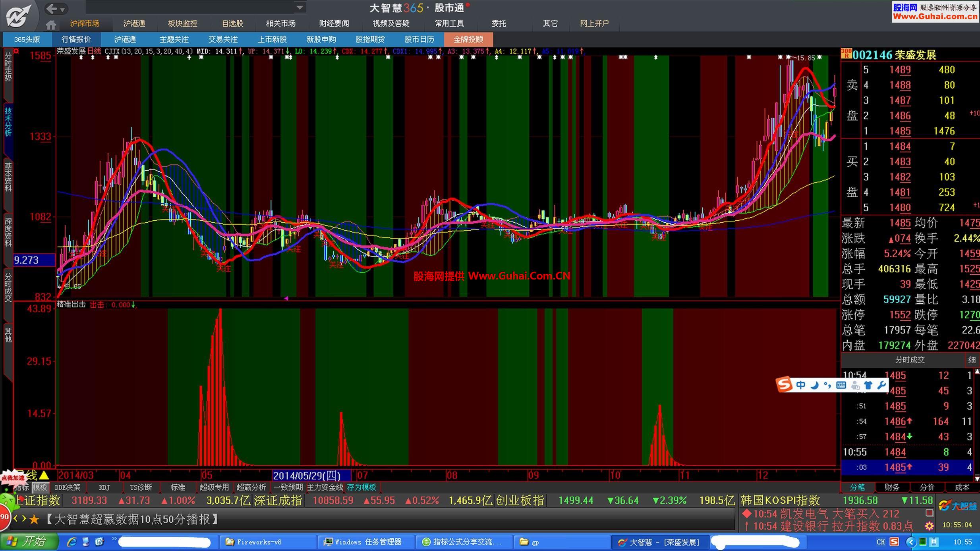
Task: Toggle Chinese/English mode 中 on IME bar
Action: (x=801, y=385)
